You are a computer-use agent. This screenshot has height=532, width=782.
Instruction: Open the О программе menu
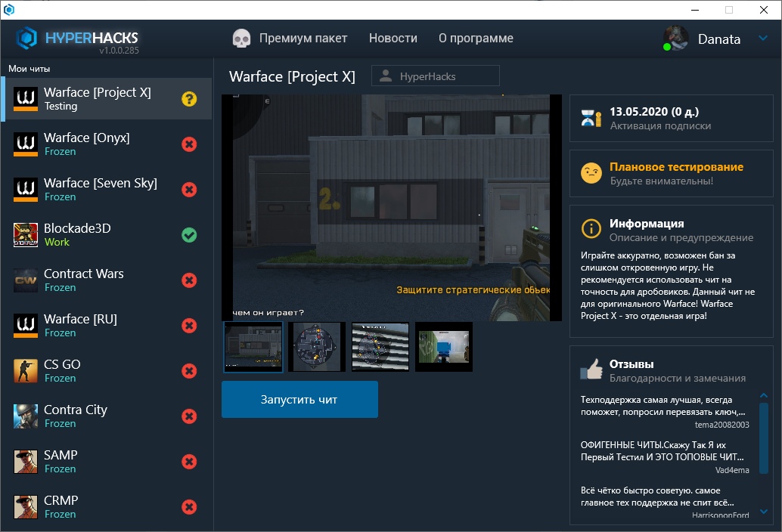tap(476, 39)
